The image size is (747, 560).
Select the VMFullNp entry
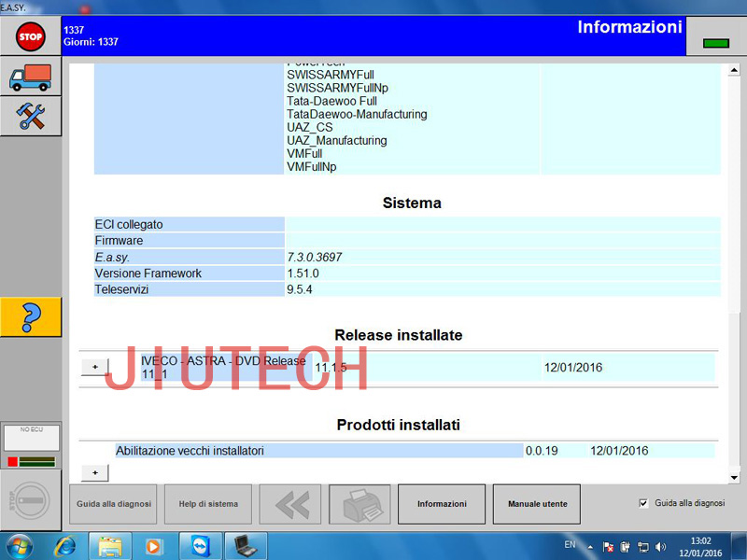click(312, 167)
